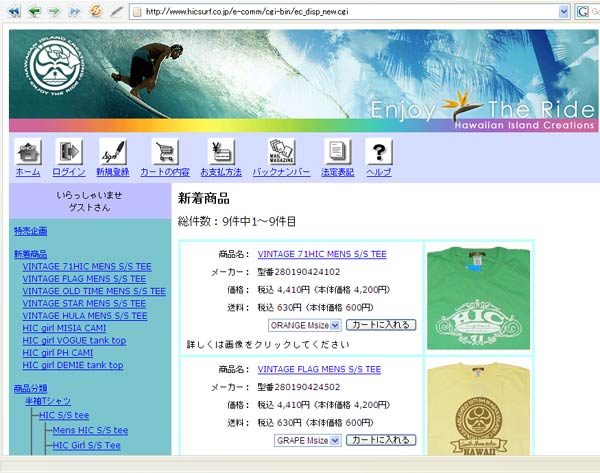Open the 法定表記 link
This screenshot has width=600, height=473.
pyautogui.click(x=338, y=172)
